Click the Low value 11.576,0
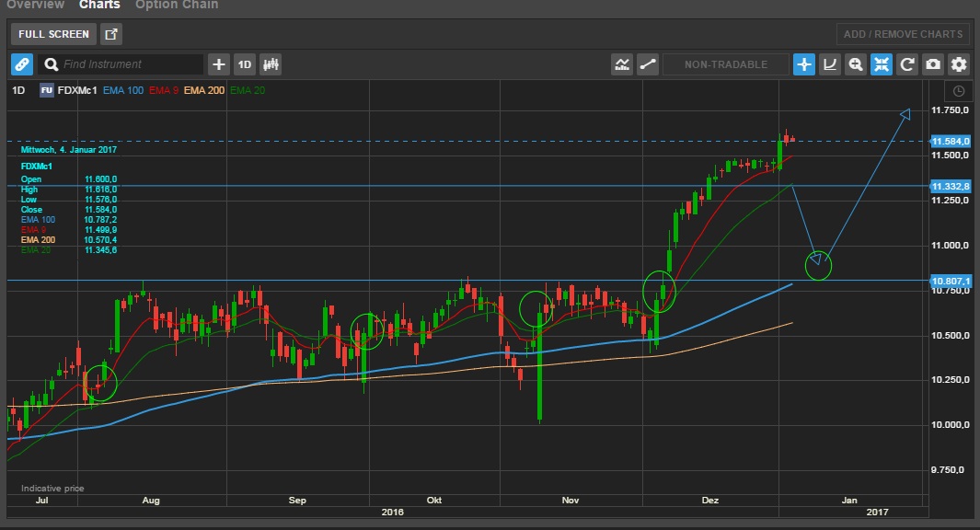Viewport: 980px width, 530px height. click(x=100, y=200)
